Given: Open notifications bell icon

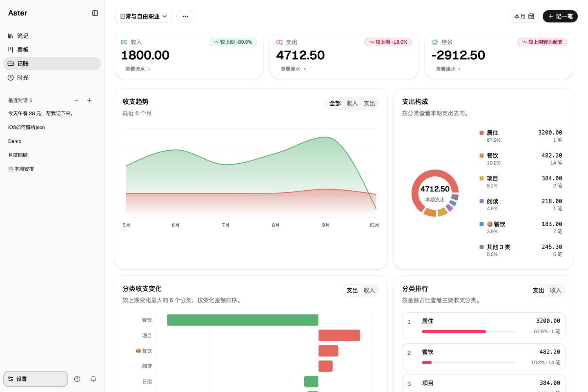Looking at the screenshot, I should click(x=94, y=379).
